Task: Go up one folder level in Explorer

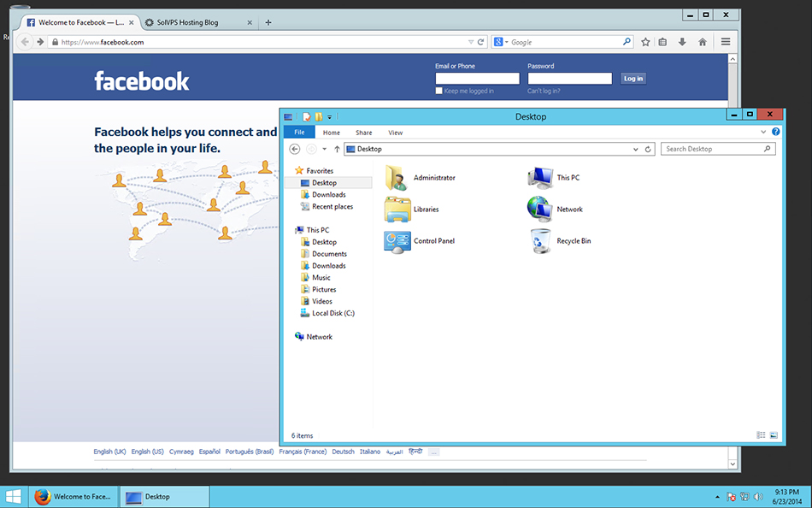Action: click(337, 149)
